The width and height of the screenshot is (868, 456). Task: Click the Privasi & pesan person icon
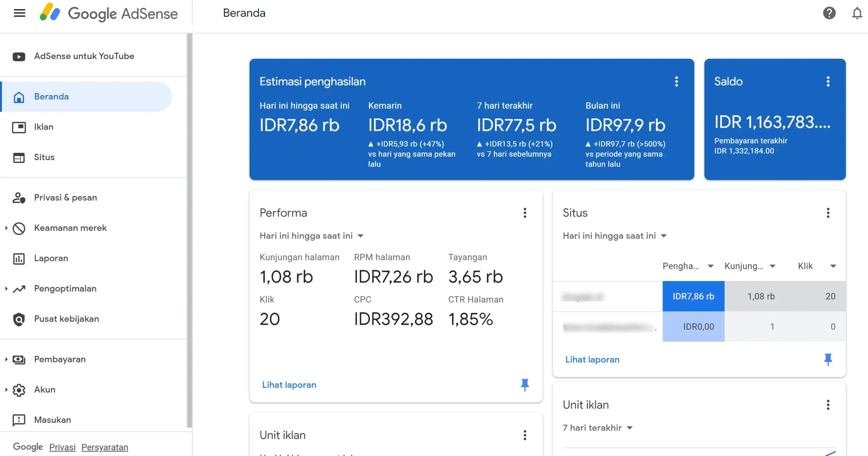tap(19, 198)
